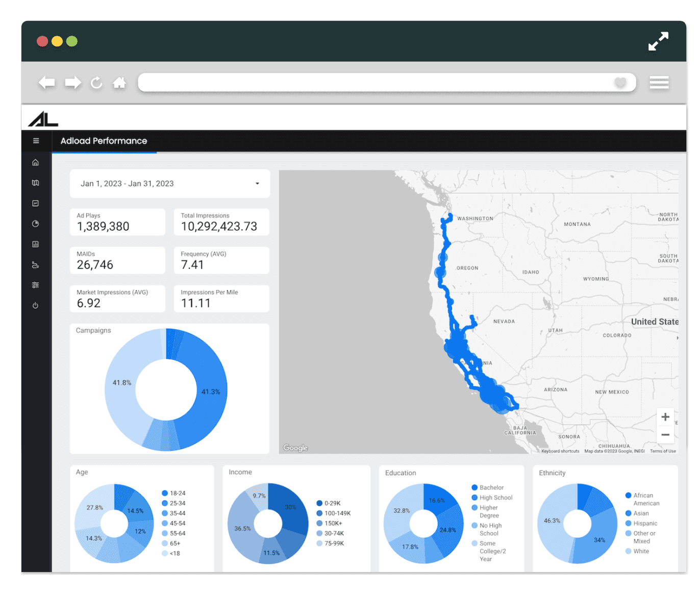Click the browser forward arrow

tap(73, 82)
